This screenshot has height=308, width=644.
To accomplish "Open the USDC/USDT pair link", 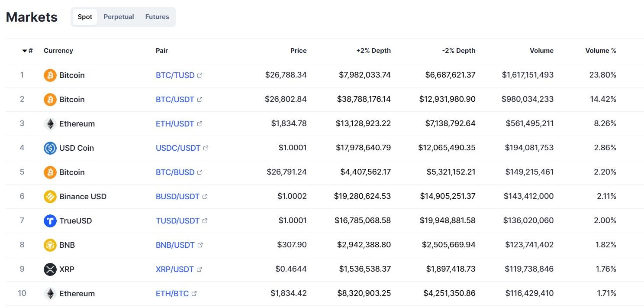I will point(178,148).
